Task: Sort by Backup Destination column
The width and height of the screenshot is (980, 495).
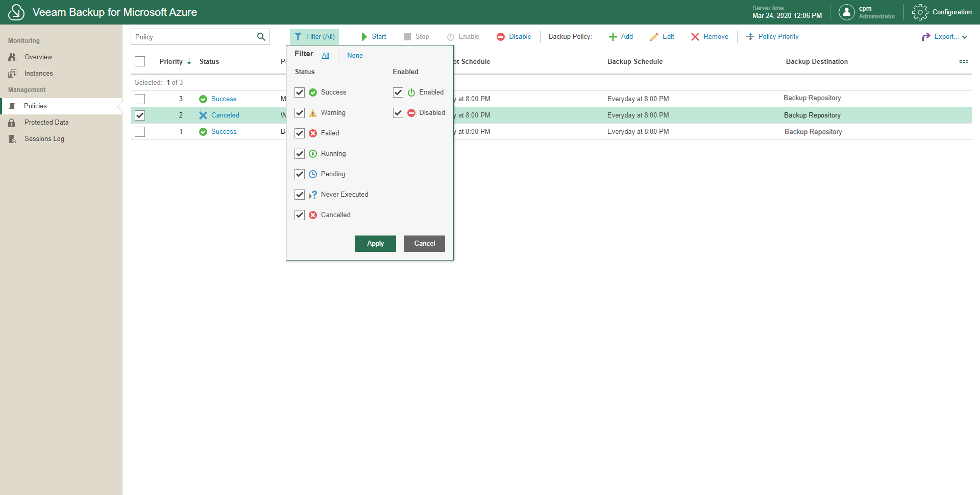Action: [x=817, y=61]
